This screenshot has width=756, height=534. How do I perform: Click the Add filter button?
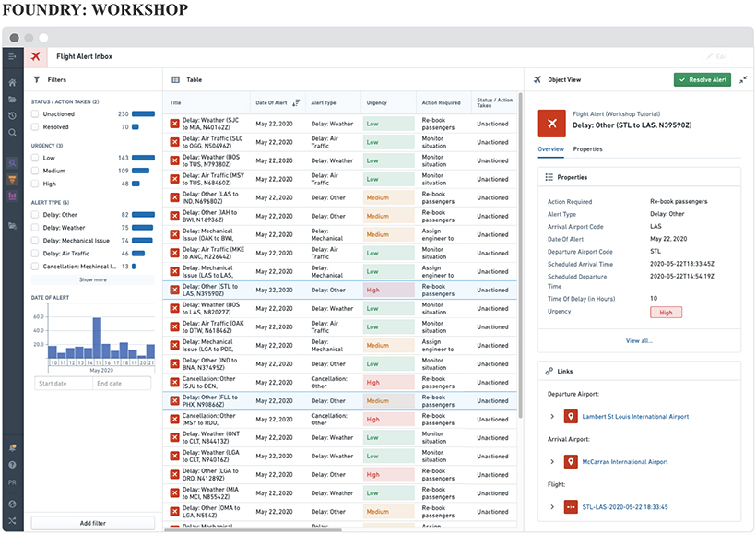93,523
